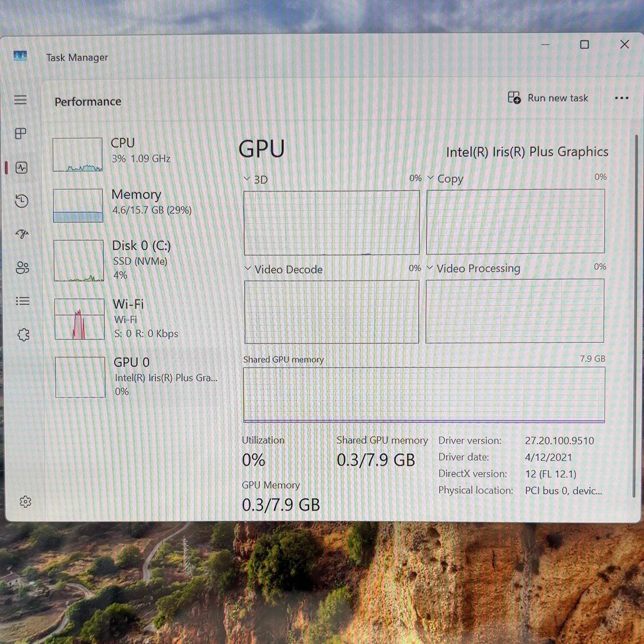This screenshot has height=644, width=644.
Task: Click the Shared GPU memory graph
Action: (424, 395)
